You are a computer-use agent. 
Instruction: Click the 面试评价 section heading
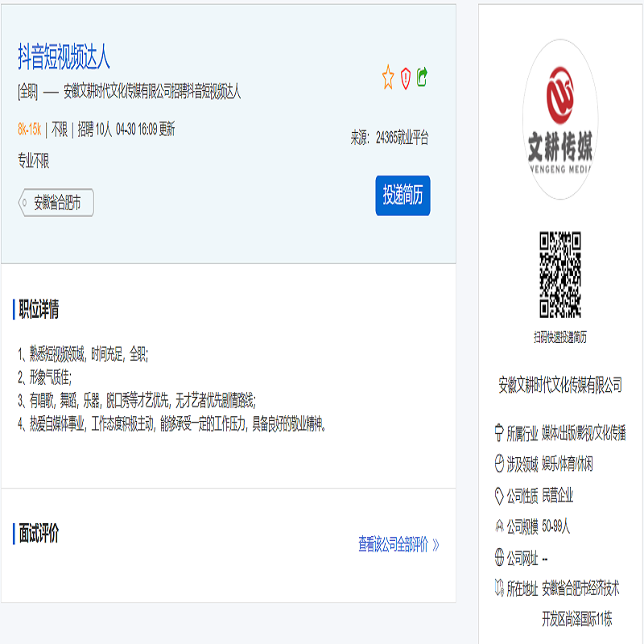click(x=39, y=534)
